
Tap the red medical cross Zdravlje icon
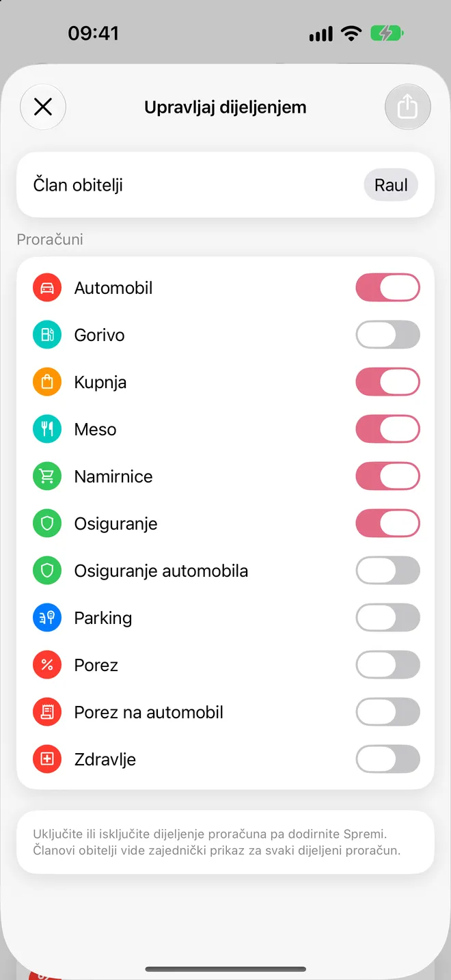click(47, 759)
